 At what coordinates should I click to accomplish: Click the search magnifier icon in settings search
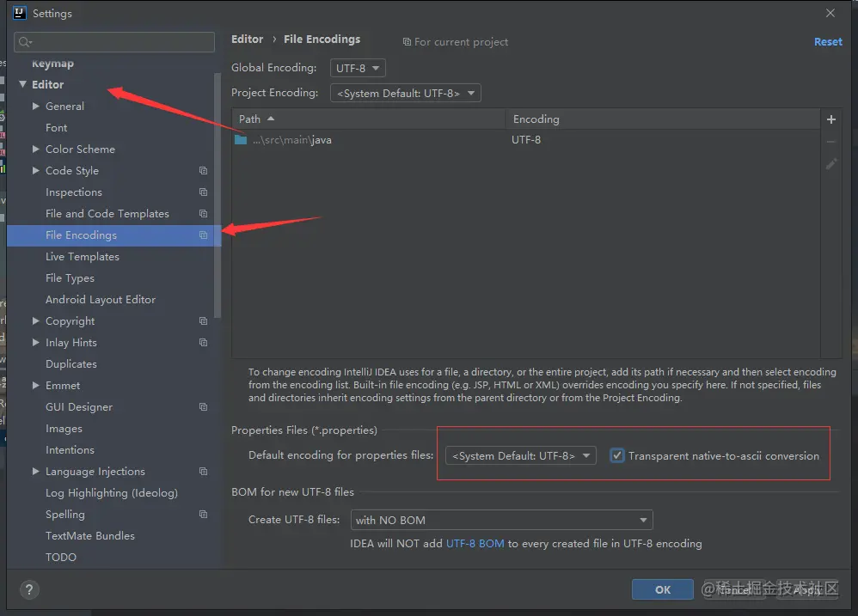coord(25,42)
